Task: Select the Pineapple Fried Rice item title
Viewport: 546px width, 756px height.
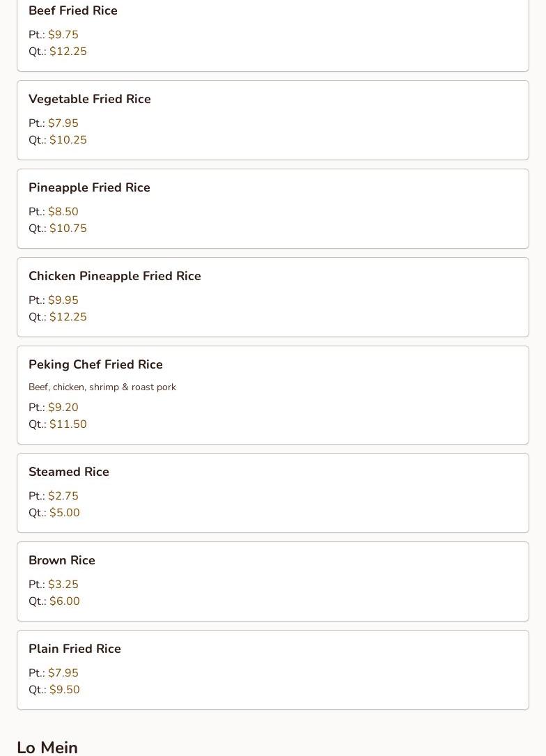Action: click(89, 187)
